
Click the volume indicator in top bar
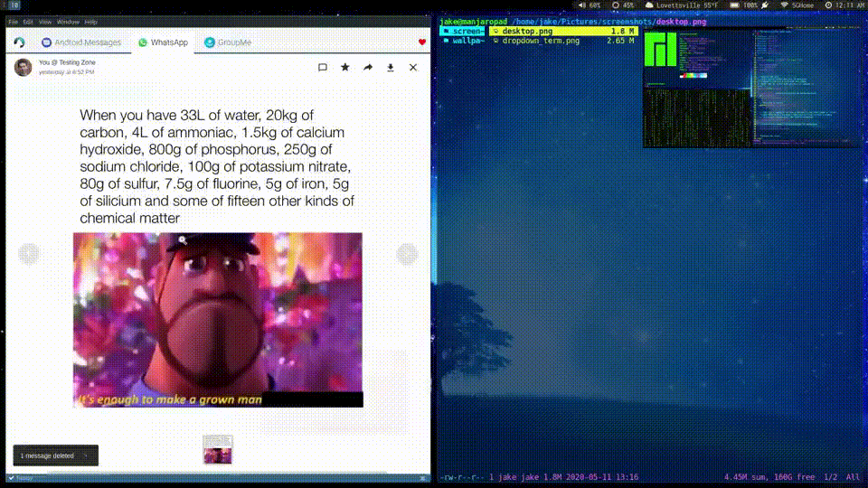589,5
